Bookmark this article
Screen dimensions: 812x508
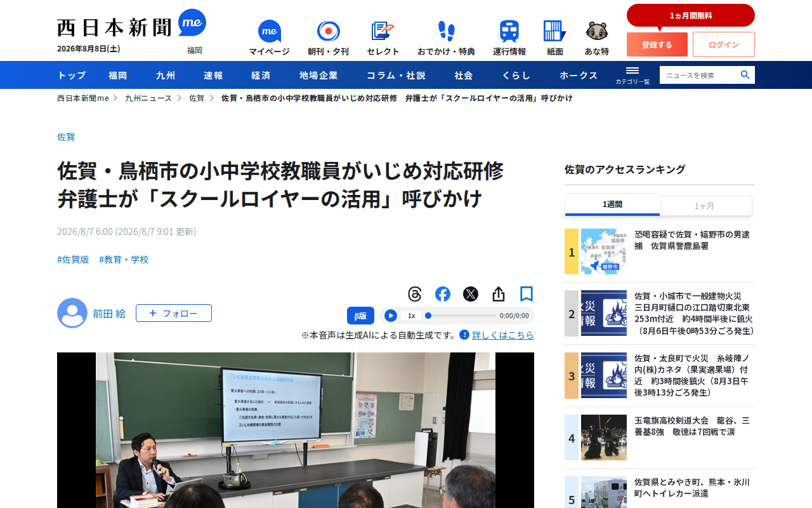(x=527, y=294)
